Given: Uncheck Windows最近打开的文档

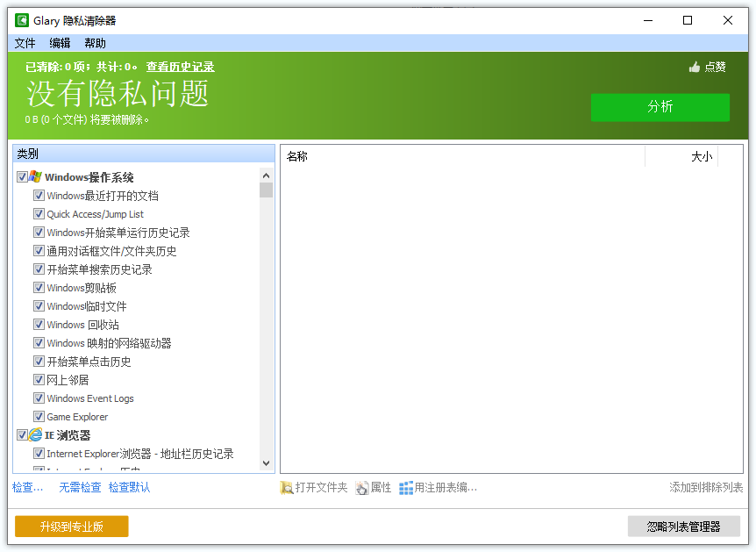Looking at the screenshot, I should click(39, 196).
